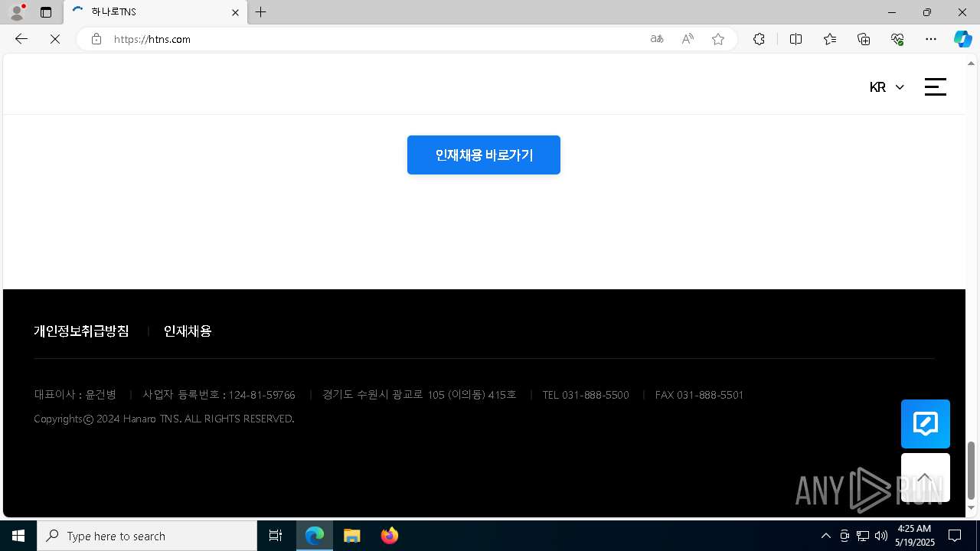Screen dimensions: 980x551
Task: Click the 사업자 등록번호 : 124-81-59766 text
Action: click(x=219, y=395)
